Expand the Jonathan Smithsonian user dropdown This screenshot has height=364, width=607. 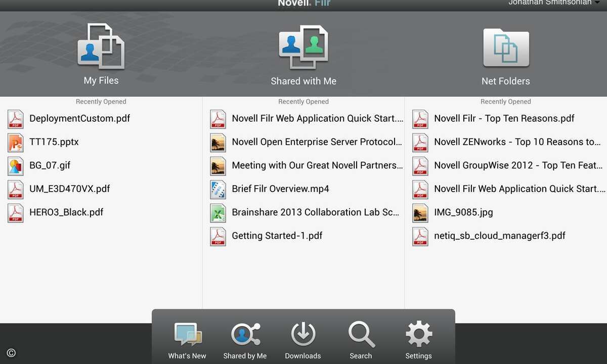click(554, 3)
